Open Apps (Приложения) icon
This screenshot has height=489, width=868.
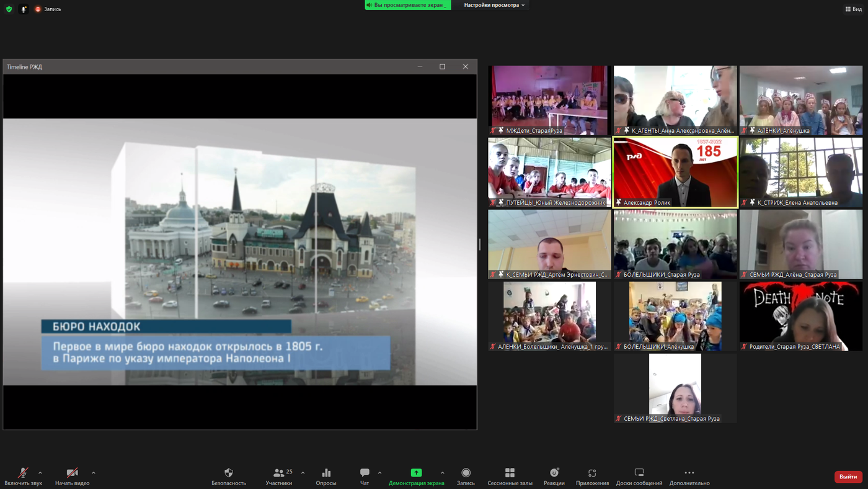[592, 473]
